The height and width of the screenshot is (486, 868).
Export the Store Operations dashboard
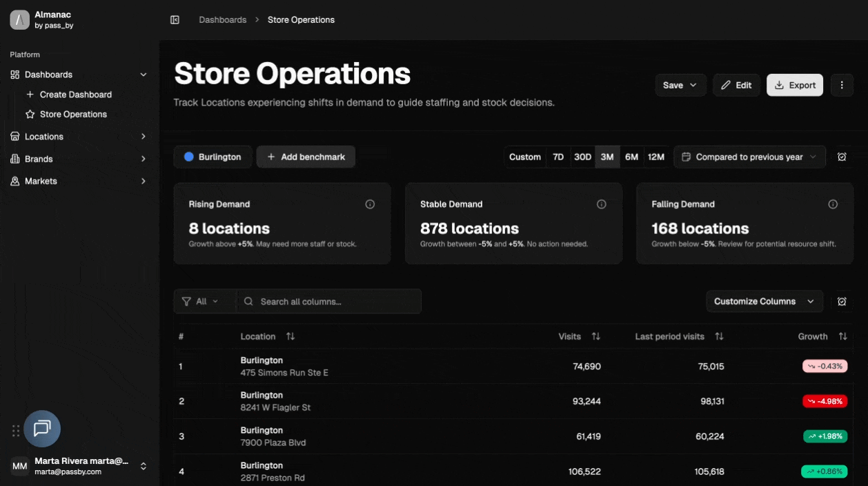(794, 85)
